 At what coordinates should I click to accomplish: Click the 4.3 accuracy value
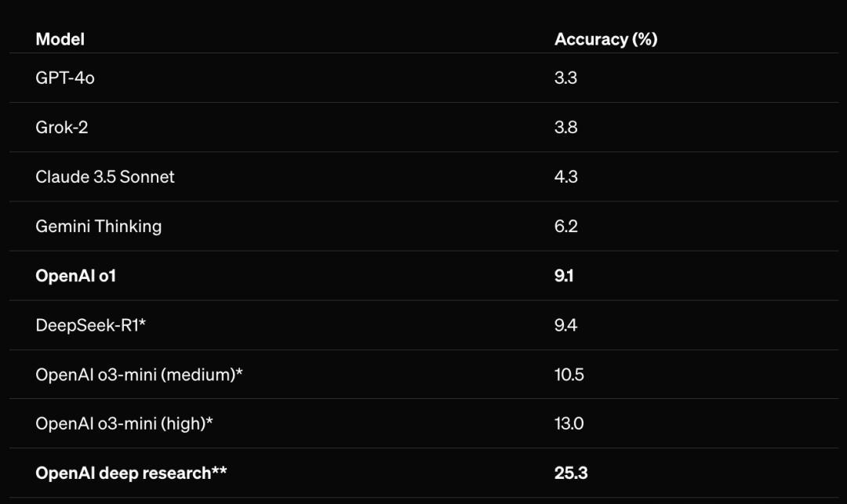pos(565,177)
